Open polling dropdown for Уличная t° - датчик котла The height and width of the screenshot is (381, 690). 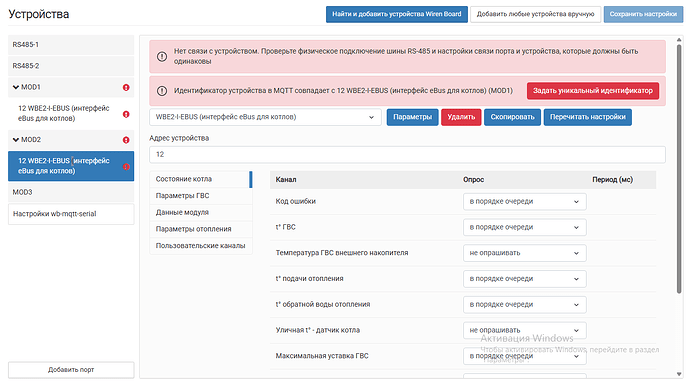525,330
